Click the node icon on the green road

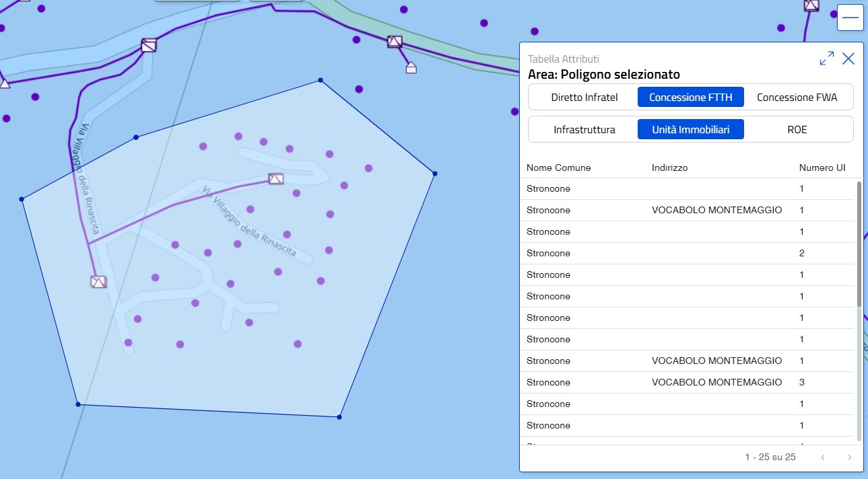[395, 42]
